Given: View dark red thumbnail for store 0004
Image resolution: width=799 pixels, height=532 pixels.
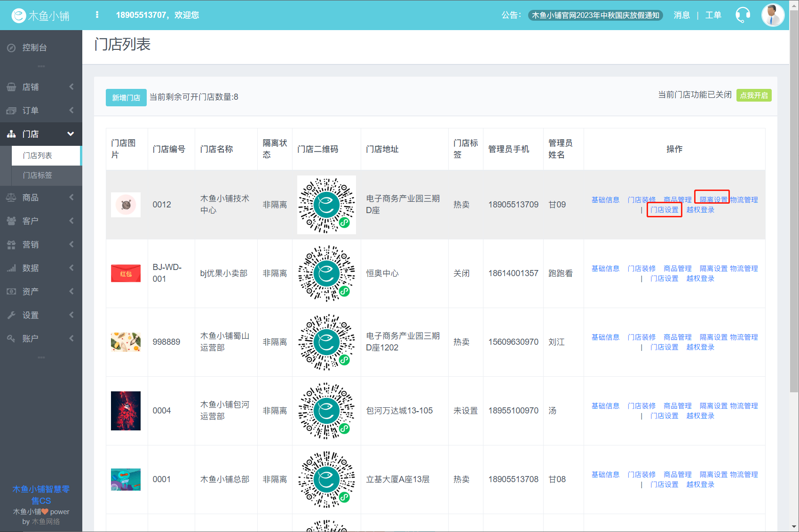Looking at the screenshot, I should tap(126, 411).
